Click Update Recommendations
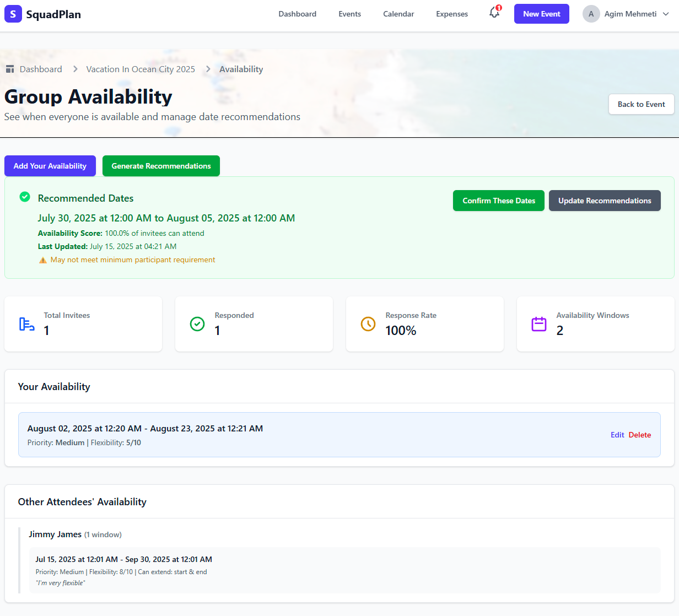Viewport: 679px width, 616px height. (x=605, y=201)
